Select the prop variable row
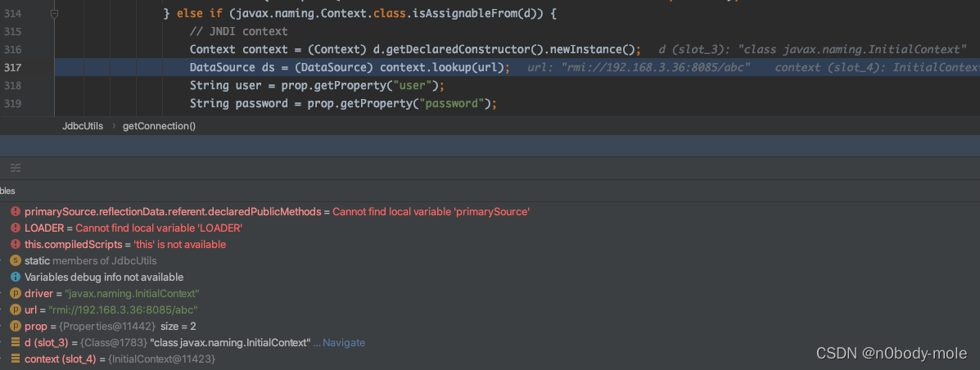Viewport: 980px width, 370px height. coord(490,327)
